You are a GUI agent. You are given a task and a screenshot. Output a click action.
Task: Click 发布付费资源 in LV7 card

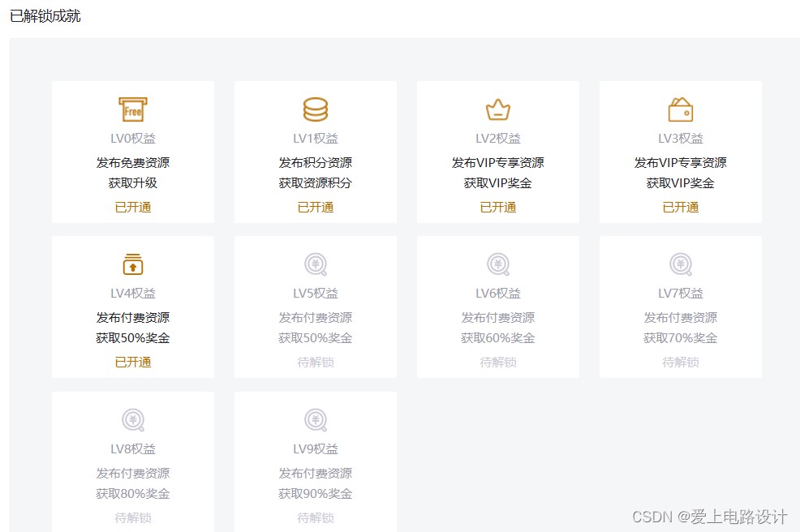[x=681, y=318]
